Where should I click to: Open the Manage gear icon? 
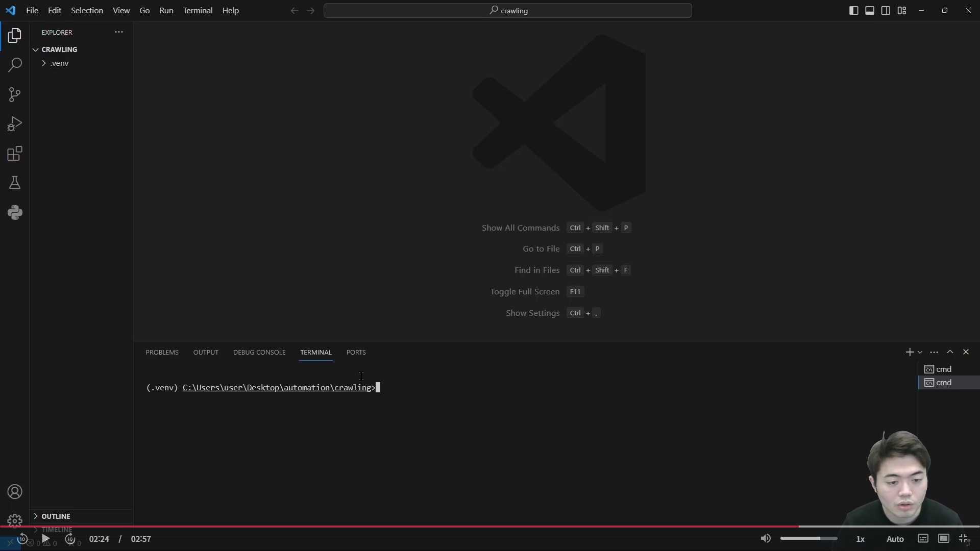[15, 520]
